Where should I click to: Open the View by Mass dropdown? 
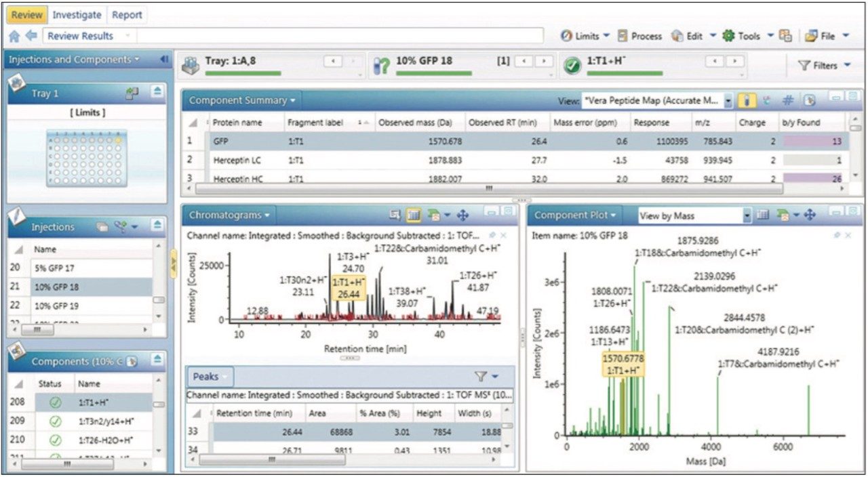(747, 213)
